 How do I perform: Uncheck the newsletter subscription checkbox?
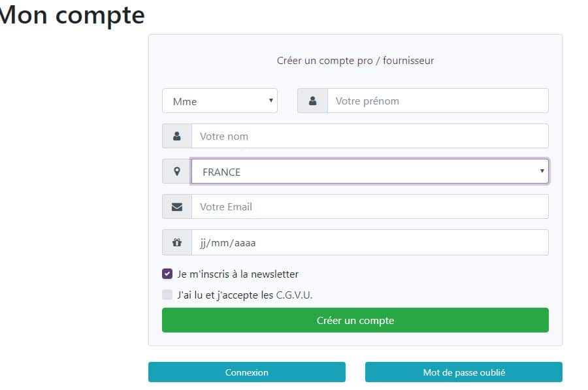click(x=167, y=274)
